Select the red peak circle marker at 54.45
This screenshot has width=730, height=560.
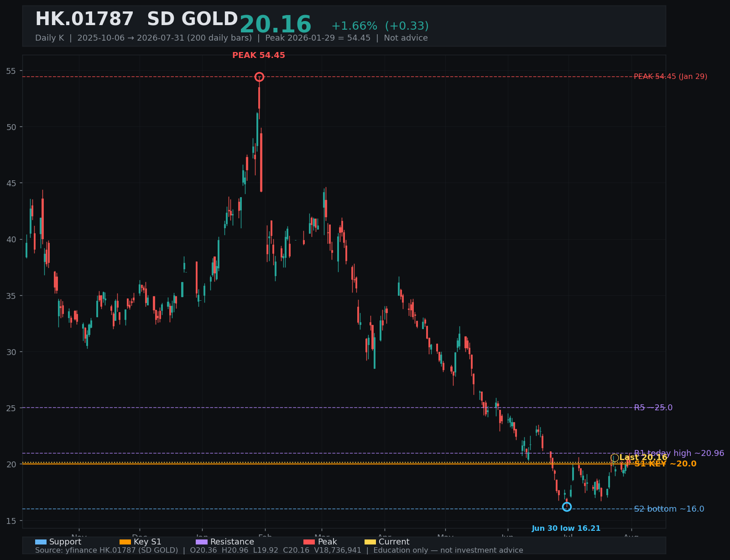coord(259,77)
